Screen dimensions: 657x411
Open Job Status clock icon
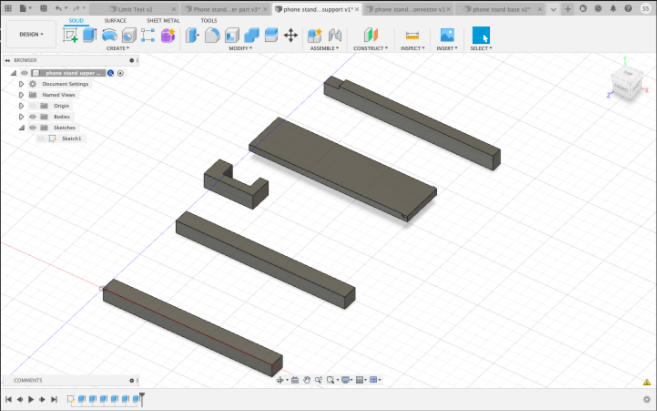[x=598, y=8]
